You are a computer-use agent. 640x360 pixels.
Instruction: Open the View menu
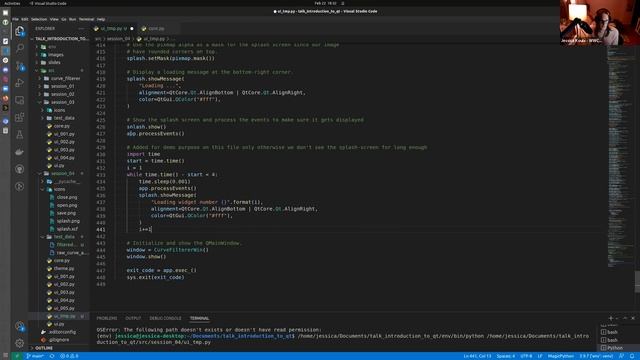[x=54, y=19]
